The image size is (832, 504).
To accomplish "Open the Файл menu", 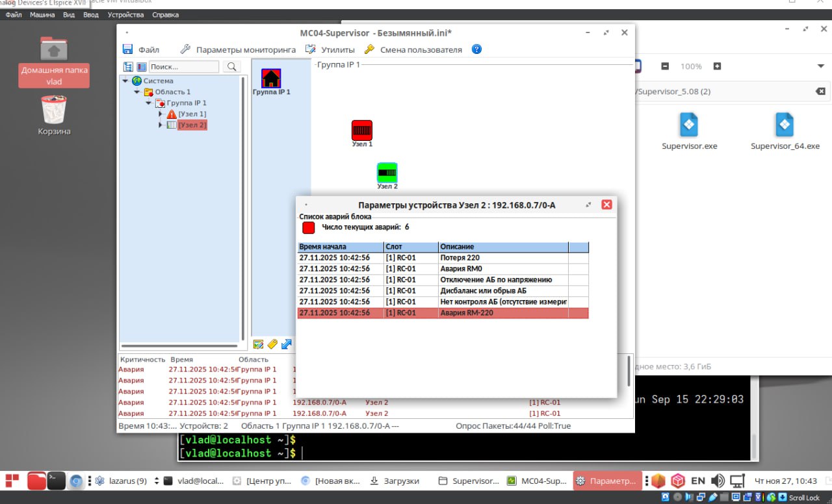I will (x=142, y=49).
